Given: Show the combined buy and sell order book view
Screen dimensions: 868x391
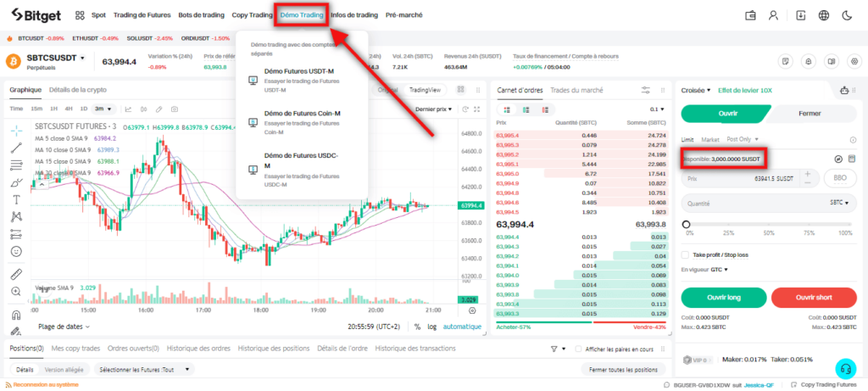Looking at the screenshot, I should 507,109.
